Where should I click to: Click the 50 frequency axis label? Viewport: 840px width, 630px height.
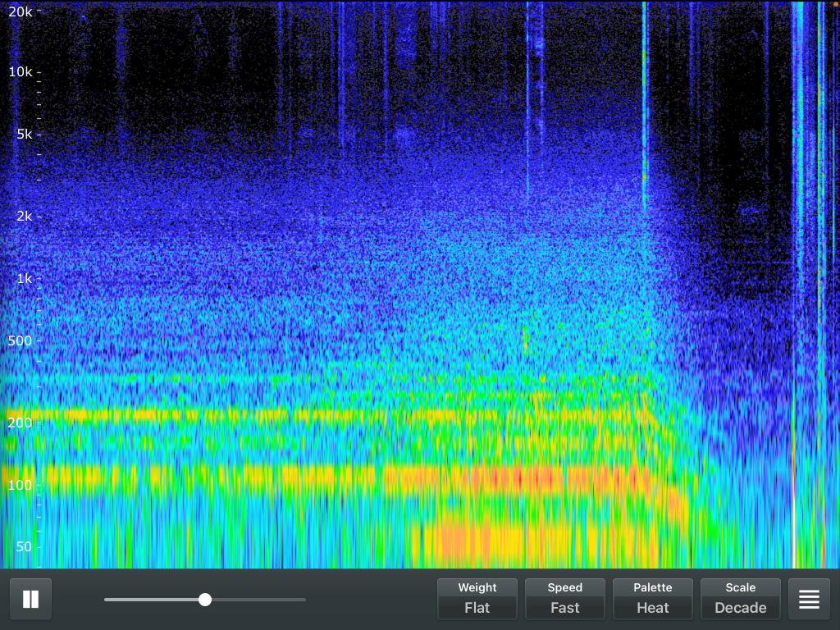[23, 547]
